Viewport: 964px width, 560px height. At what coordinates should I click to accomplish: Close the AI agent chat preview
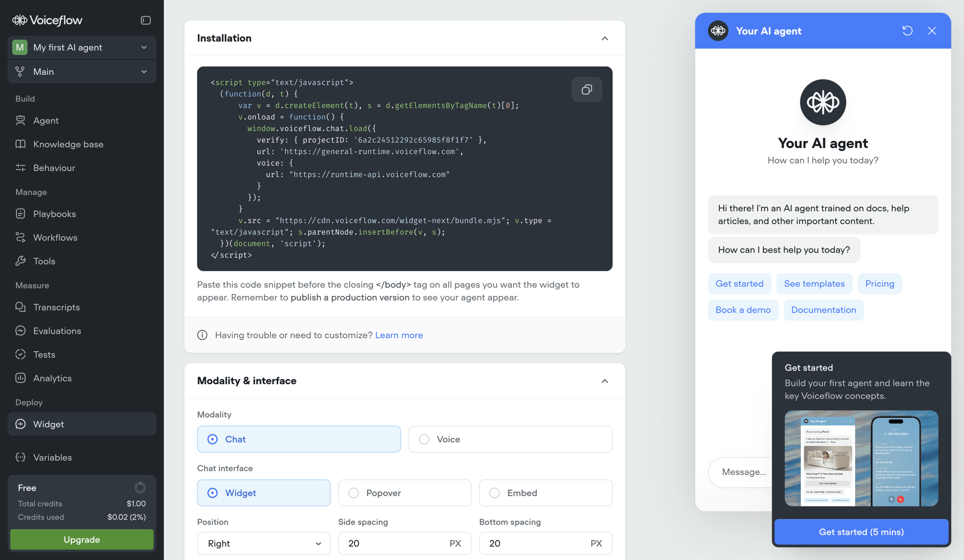click(932, 31)
